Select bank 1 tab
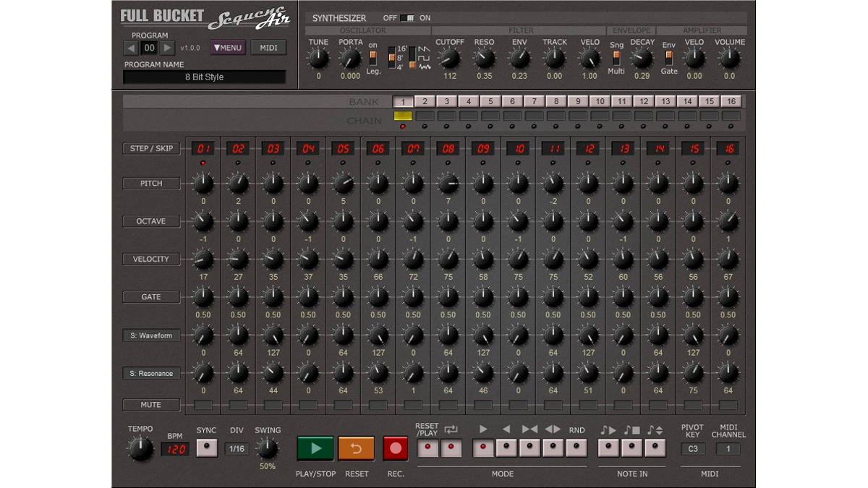Viewport: 868px width, 488px height. [403, 102]
